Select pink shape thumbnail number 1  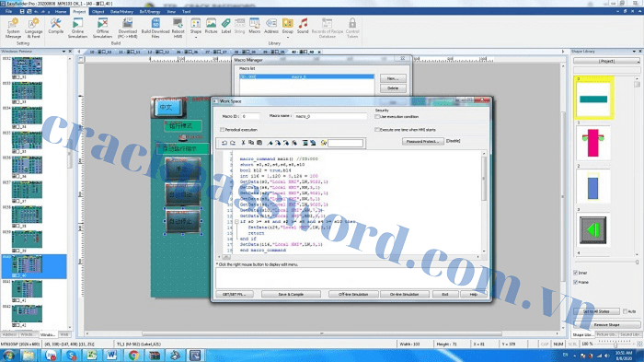[593, 143]
